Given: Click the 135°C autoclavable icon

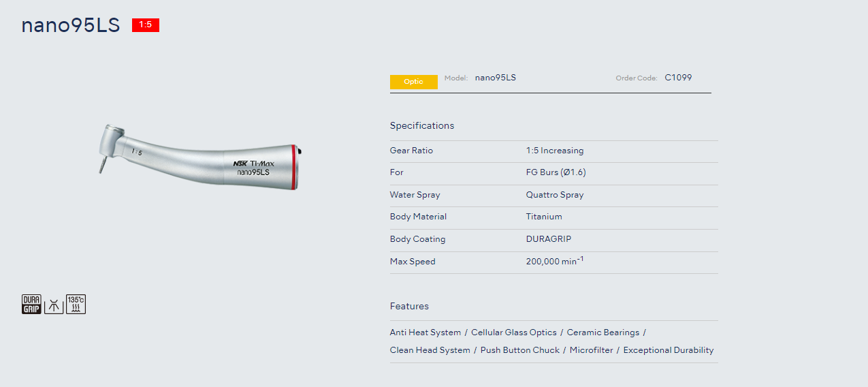Looking at the screenshot, I should (76, 305).
